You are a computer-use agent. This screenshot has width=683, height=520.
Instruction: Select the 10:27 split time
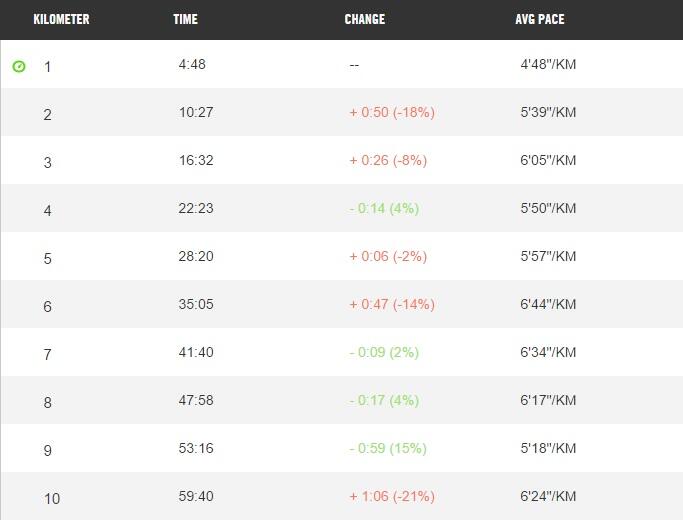click(x=196, y=112)
